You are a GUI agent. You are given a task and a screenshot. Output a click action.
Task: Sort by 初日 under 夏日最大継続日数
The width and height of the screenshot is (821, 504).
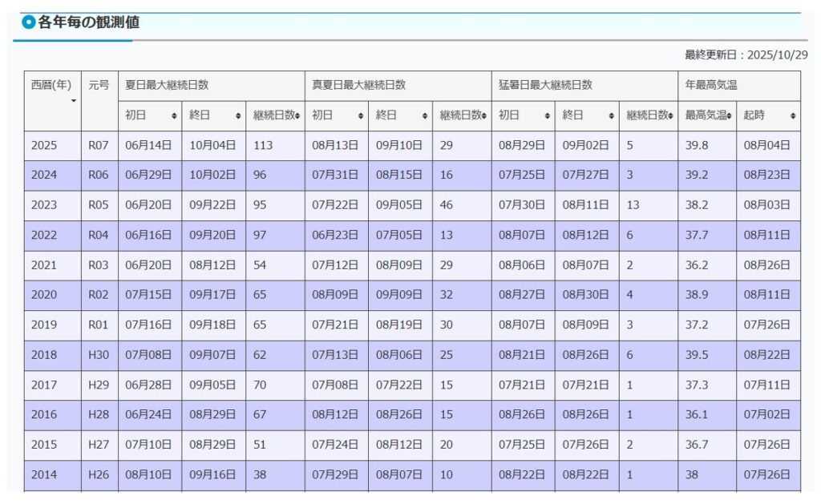point(174,116)
